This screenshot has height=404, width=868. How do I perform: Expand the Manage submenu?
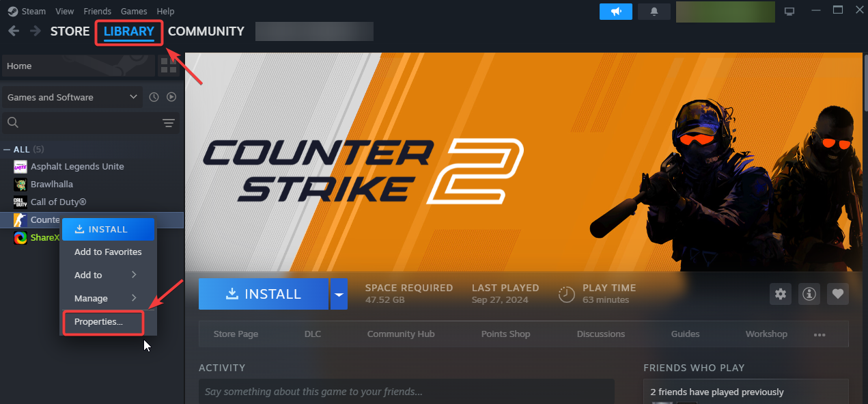click(x=106, y=298)
